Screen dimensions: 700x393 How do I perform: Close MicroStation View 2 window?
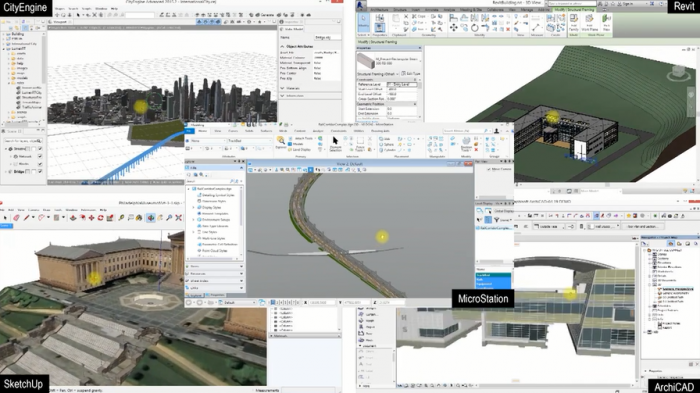[468, 164]
